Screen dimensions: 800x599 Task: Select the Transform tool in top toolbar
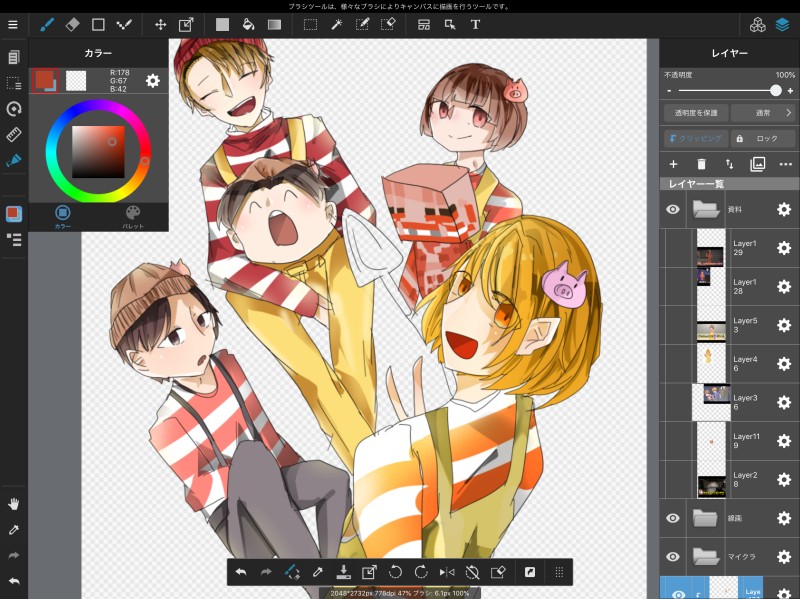(186, 24)
